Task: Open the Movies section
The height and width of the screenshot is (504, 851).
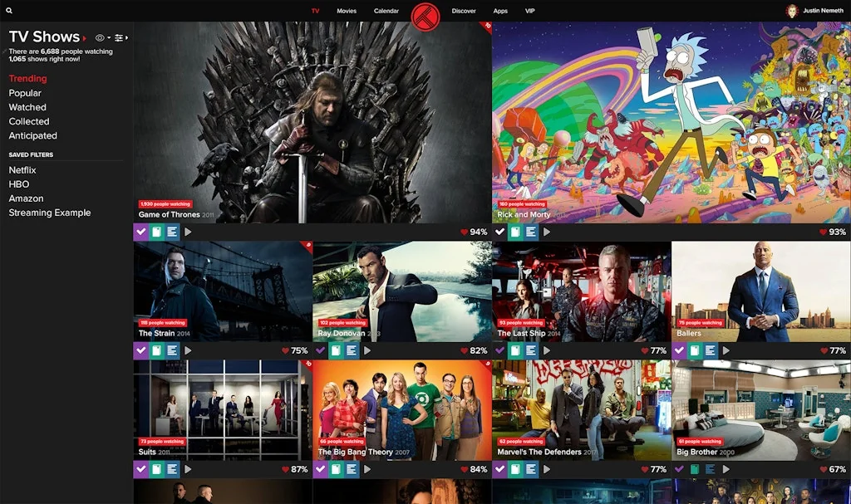Action: click(x=347, y=11)
